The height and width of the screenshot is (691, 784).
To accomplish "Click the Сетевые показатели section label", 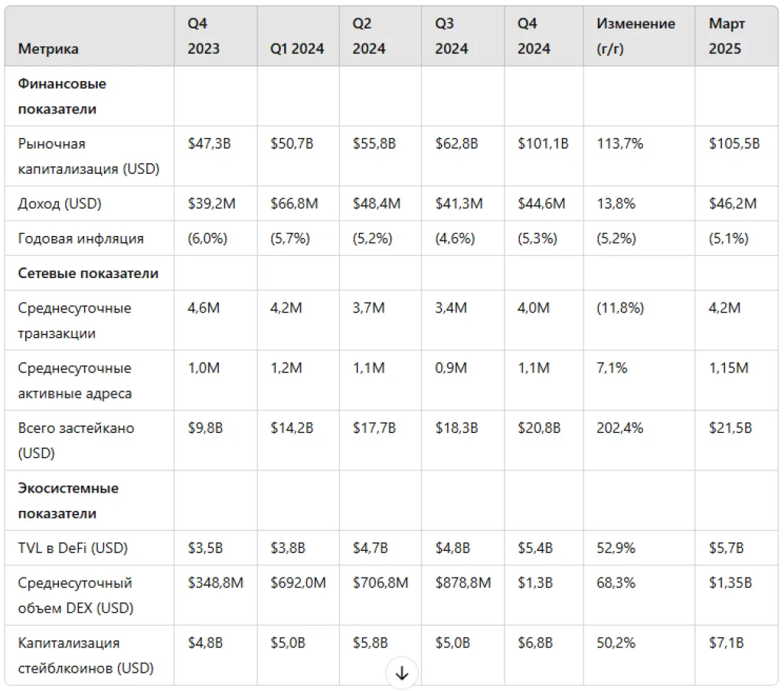I will point(88,273).
